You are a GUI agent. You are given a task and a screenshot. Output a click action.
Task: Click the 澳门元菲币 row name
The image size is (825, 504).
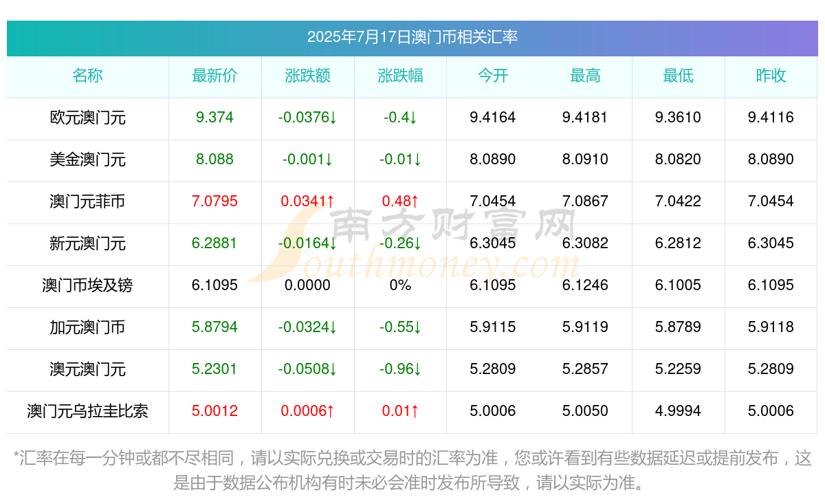(88, 201)
